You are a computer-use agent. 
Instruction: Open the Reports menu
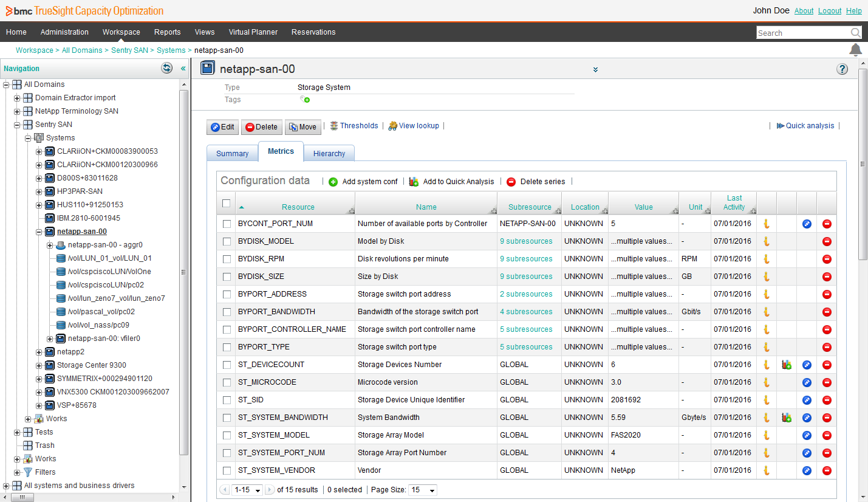167,32
